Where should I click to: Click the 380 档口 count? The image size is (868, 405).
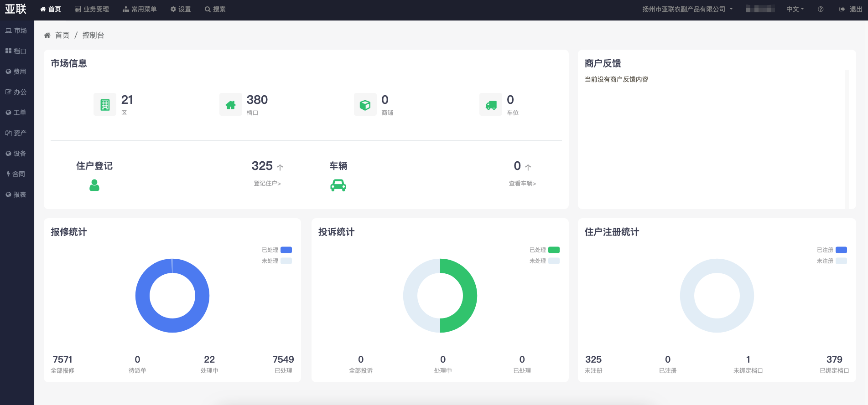click(257, 100)
